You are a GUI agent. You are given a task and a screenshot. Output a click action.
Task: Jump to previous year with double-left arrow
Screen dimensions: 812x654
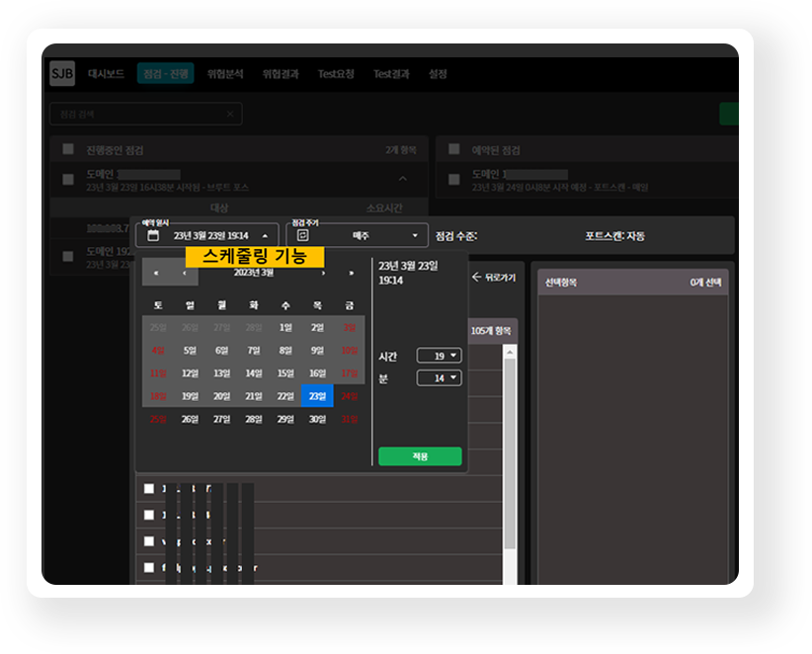coord(155,273)
